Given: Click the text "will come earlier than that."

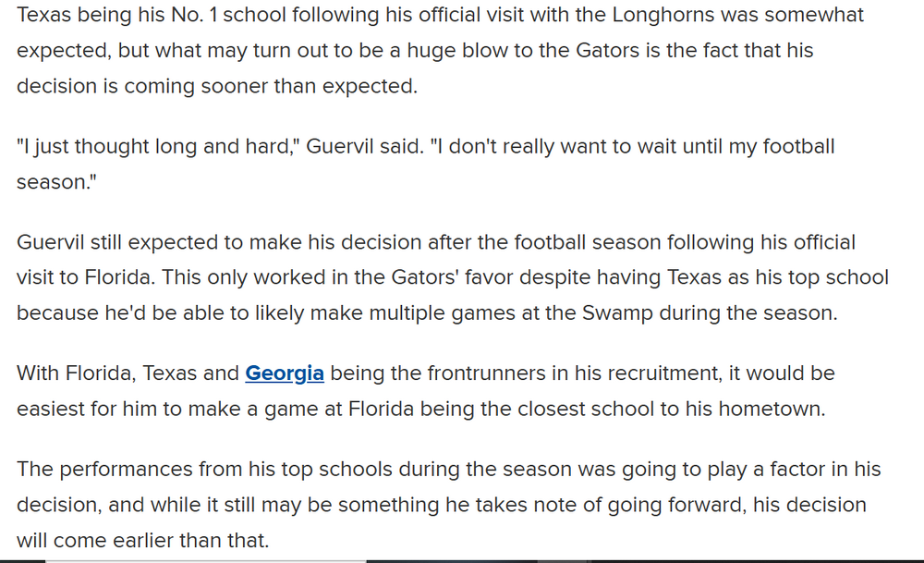Looking at the screenshot, I should click(x=143, y=540).
